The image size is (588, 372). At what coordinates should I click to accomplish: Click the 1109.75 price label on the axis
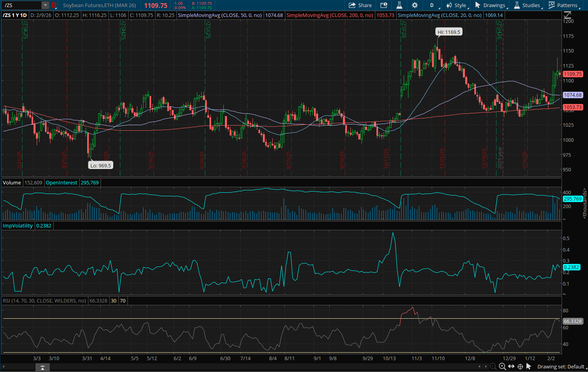pos(573,74)
